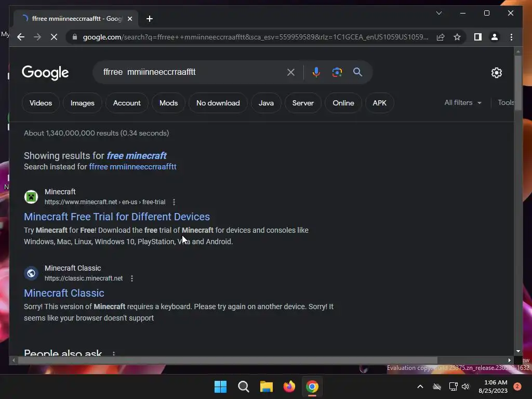Expand the All filters dropdown
Screen dimensions: 532x399
(463, 102)
